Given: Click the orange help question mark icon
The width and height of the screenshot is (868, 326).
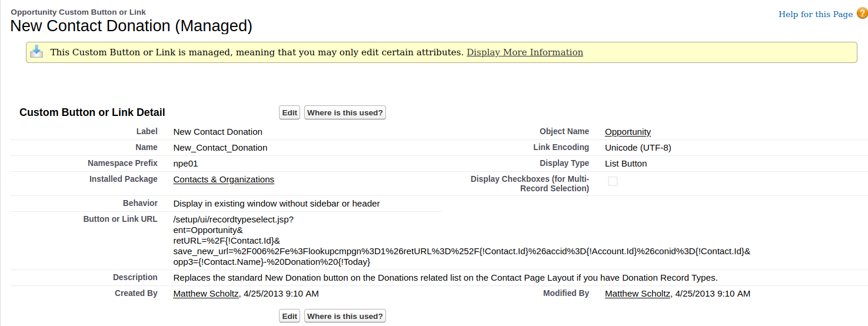Looking at the screenshot, I should [x=862, y=14].
